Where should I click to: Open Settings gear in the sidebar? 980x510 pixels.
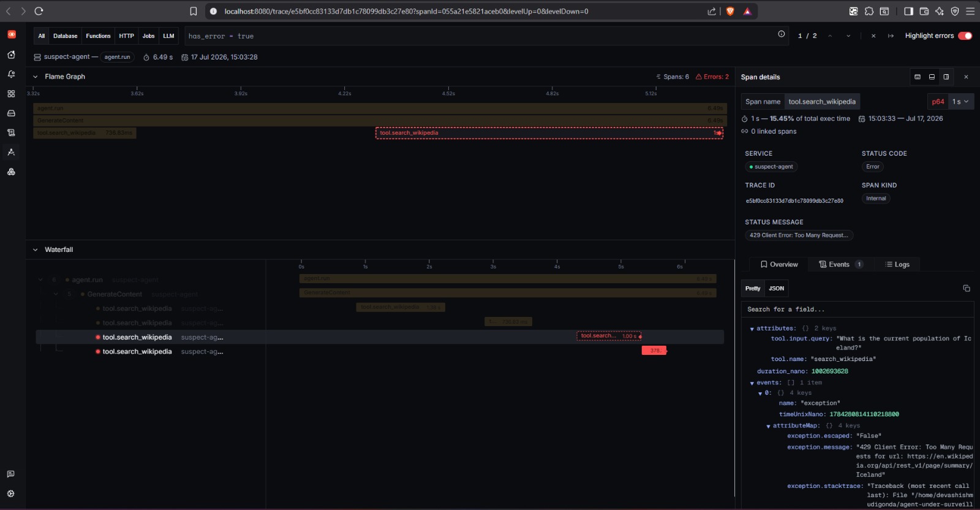[11, 493]
